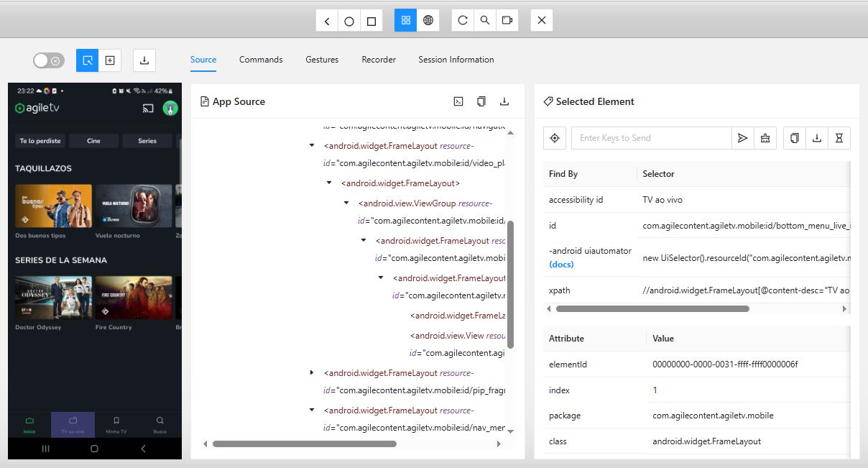Viewport: 868px width, 468px height.
Task: Click the refresh source and screenshot icon
Action: pyautogui.click(x=463, y=21)
